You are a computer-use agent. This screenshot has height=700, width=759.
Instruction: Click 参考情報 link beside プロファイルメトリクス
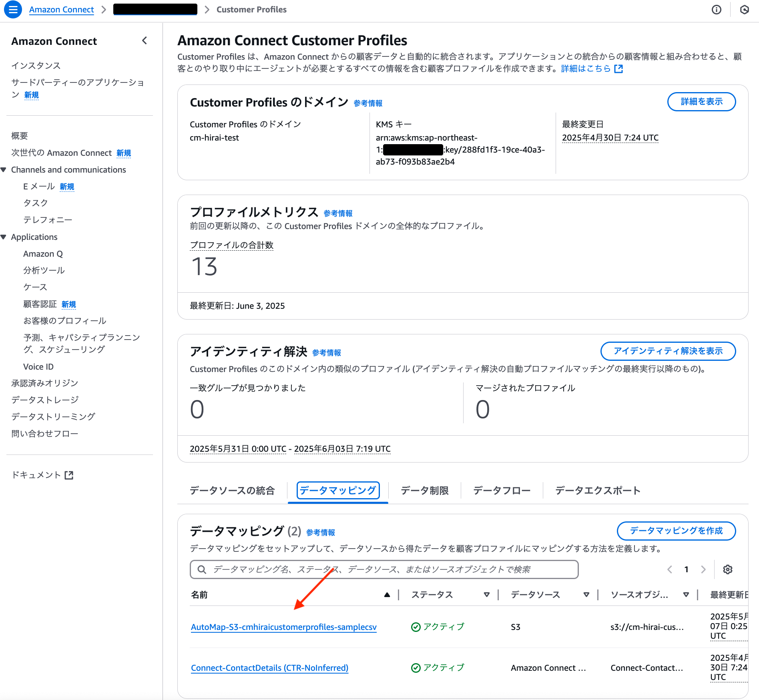point(338,213)
